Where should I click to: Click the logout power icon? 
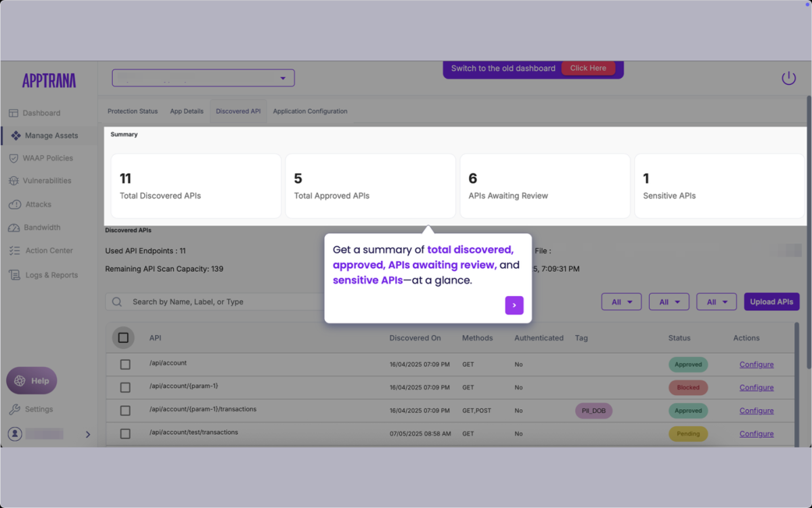pyautogui.click(x=788, y=78)
